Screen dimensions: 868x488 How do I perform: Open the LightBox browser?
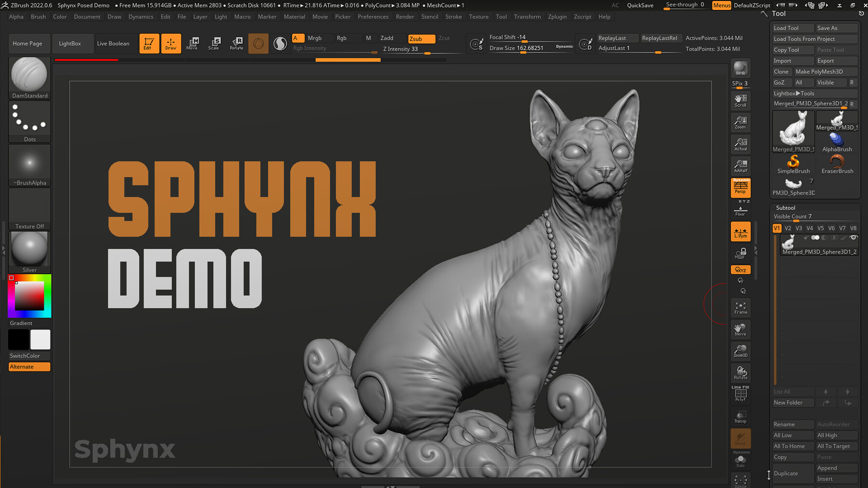72,43
